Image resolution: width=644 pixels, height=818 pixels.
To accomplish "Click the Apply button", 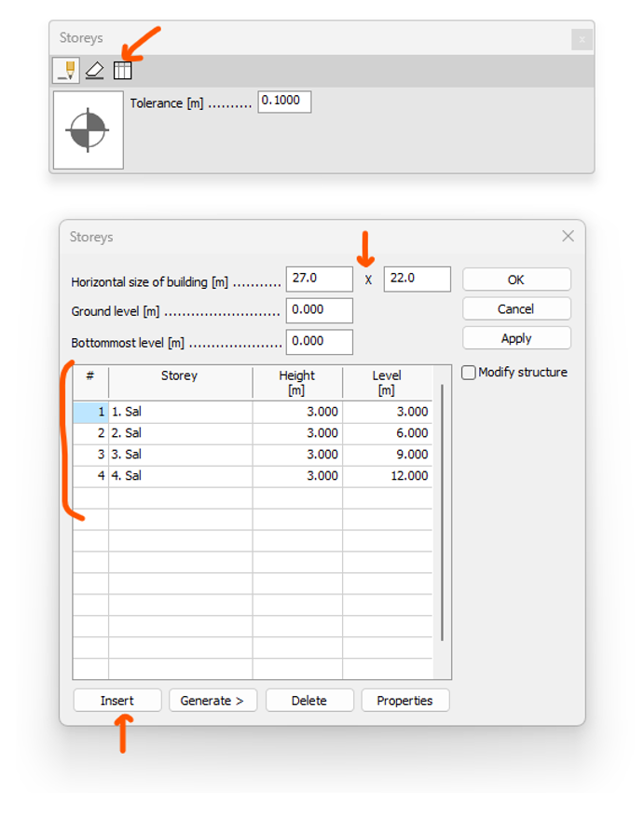I will pos(516,338).
